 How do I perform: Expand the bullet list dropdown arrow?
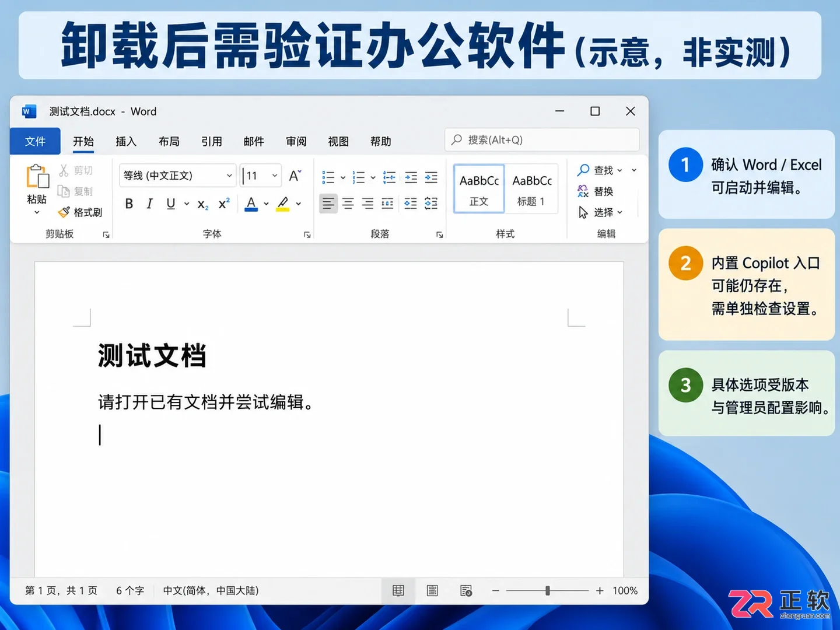pos(343,177)
